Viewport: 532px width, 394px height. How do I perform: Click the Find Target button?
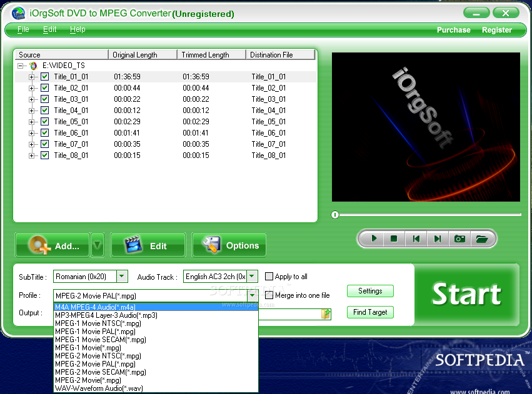[370, 312]
